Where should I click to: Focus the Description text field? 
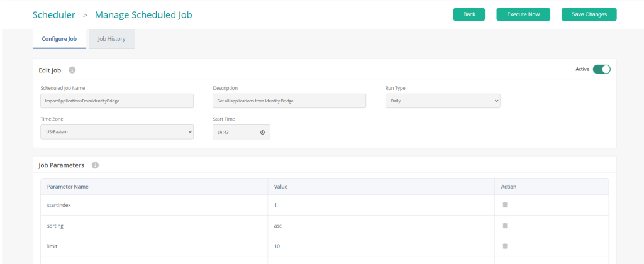point(289,101)
